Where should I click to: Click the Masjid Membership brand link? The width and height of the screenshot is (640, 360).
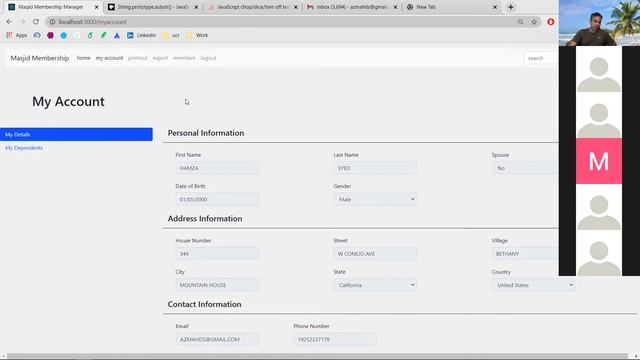[40, 58]
